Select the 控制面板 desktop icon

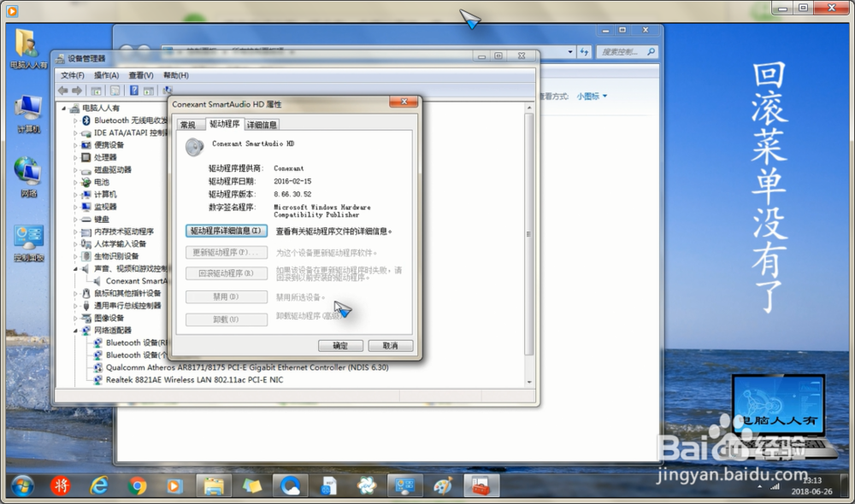[29, 243]
